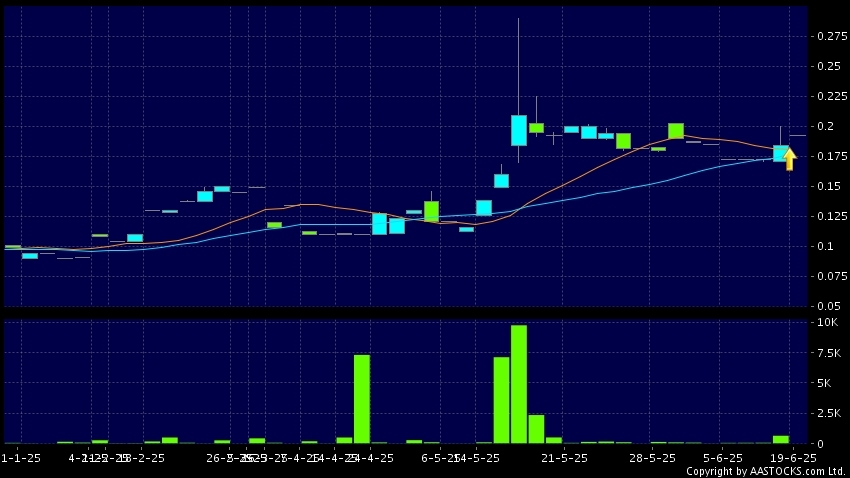This screenshot has width=850, height=478.
Task: Select the 1-1-25 date label
Action: pyautogui.click(x=21, y=458)
